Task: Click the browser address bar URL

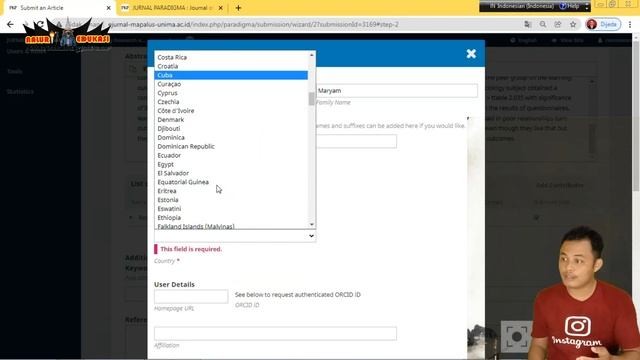Action: pyautogui.click(x=253, y=24)
